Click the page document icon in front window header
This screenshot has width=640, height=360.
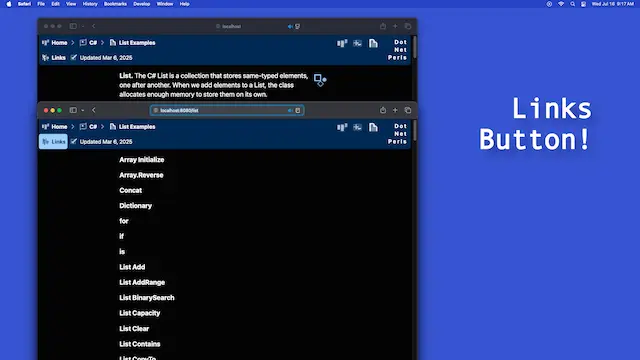(x=373, y=127)
